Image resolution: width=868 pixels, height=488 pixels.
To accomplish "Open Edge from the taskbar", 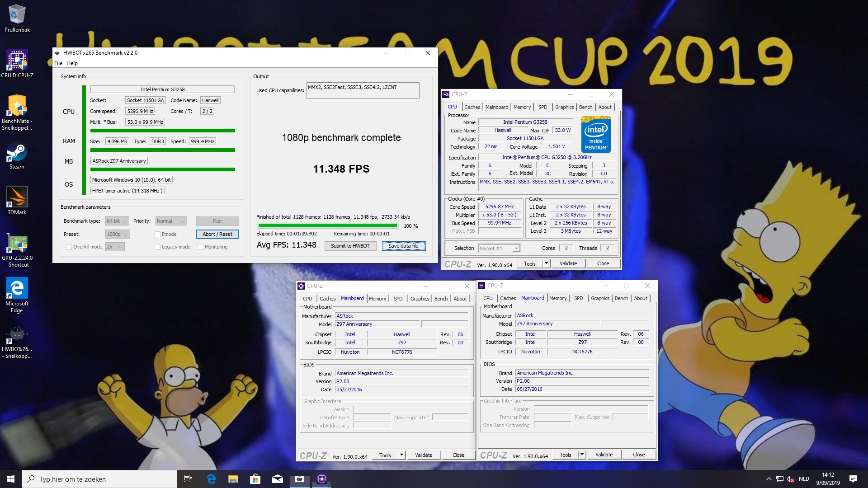I will pyautogui.click(x=211, y=479).
